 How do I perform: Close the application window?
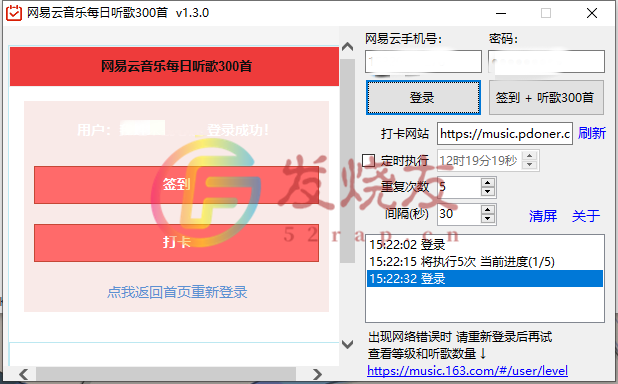[592, 13]
